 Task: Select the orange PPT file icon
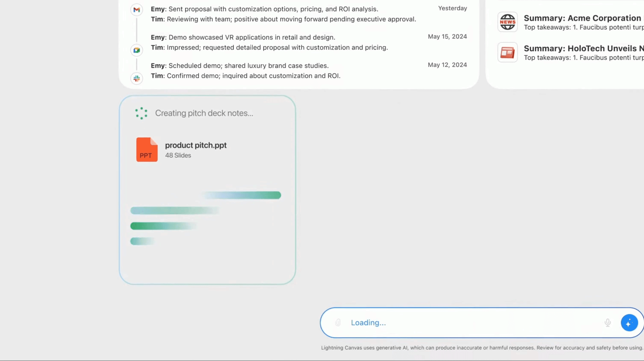146,149
